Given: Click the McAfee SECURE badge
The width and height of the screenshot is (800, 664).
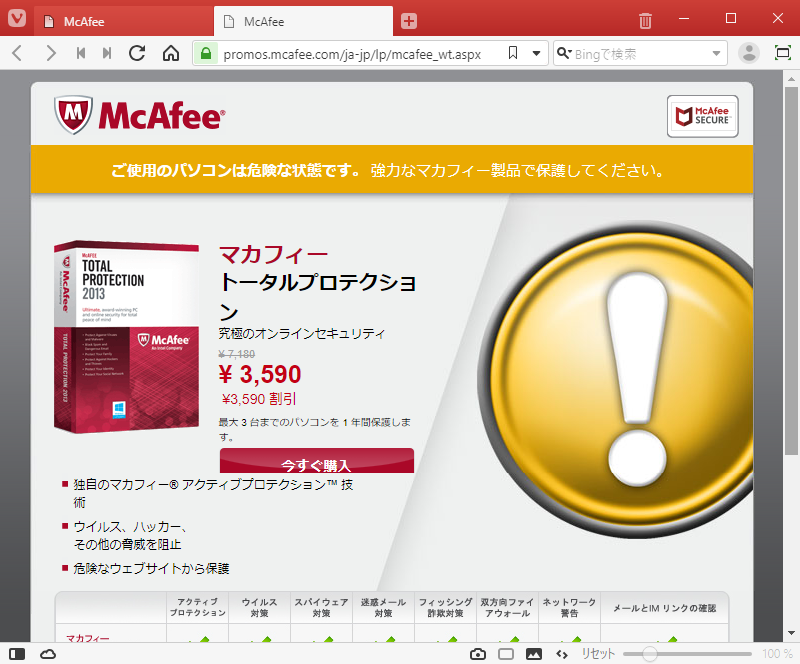Looking at the screenshot, I should click(x=703, y=116).
